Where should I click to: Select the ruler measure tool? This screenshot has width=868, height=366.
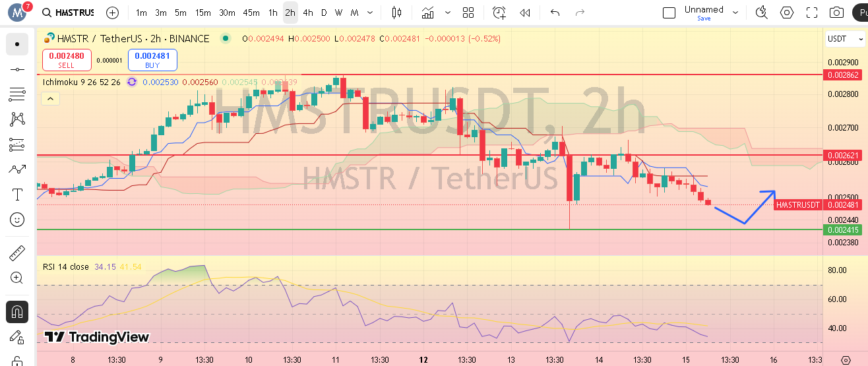17,253
